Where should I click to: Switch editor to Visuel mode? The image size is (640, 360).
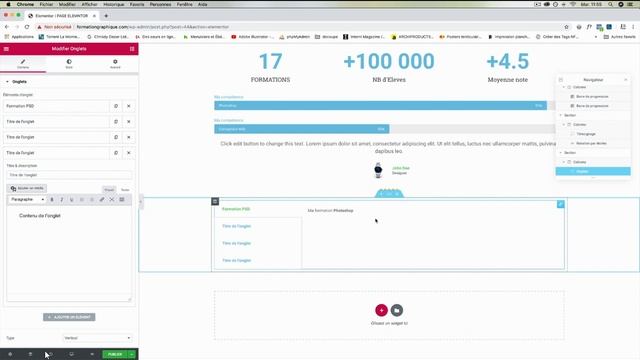coord(109,190)
